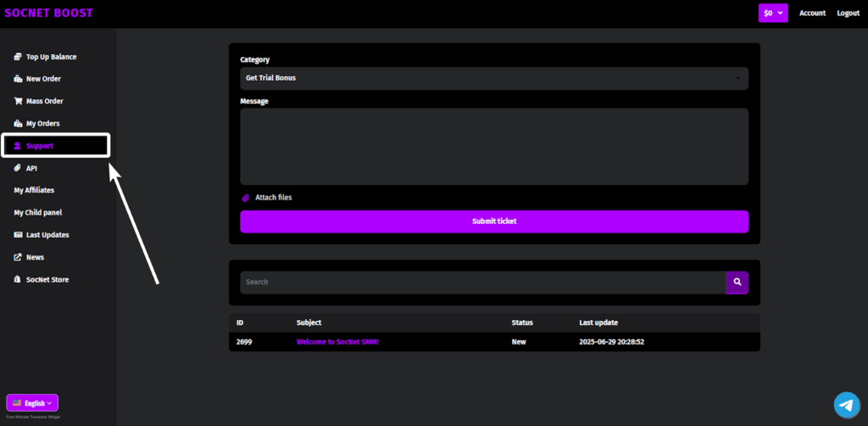Screen dimensions: 868x426
Task: Click Attach files below the message box
Action: coord(273,198)
